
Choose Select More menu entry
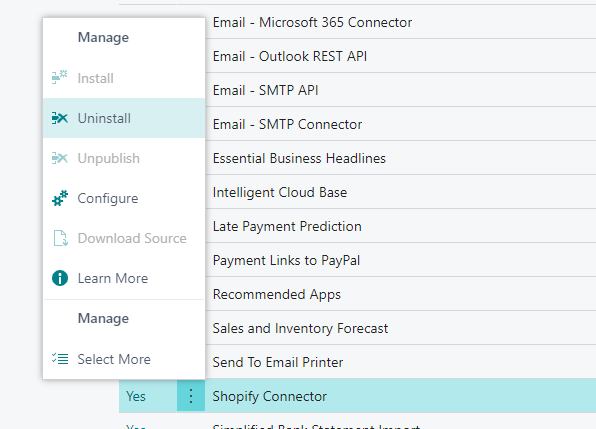tap(124, 359)
